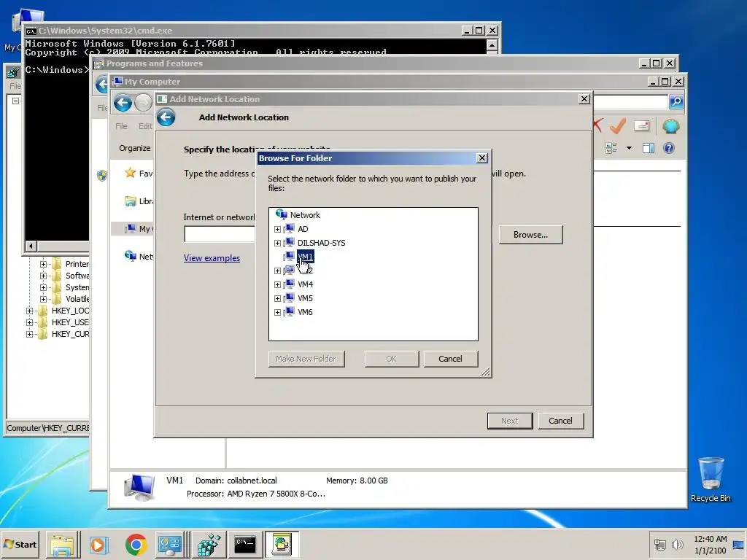Click the orange checkmark toolbar icon

point(618,126)
